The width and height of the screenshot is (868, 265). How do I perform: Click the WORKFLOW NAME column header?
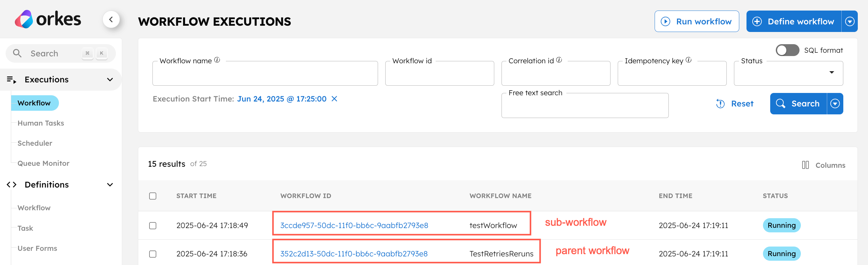pos(501,196)
